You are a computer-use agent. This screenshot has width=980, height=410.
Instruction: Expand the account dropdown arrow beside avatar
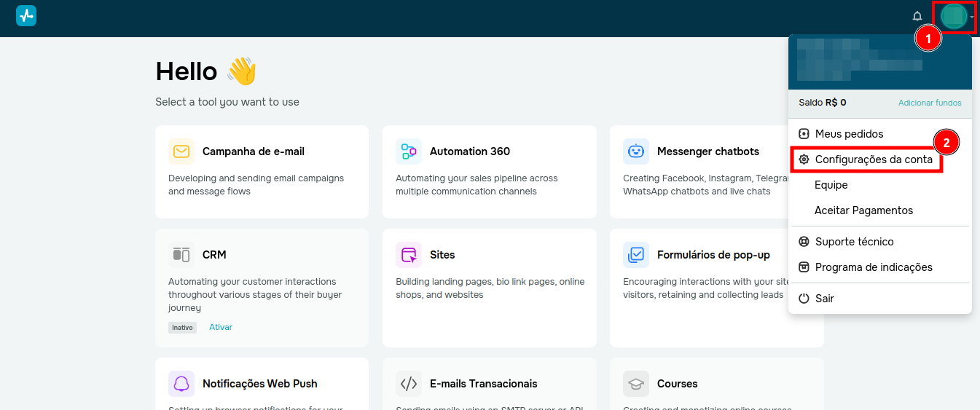[972, 17]
